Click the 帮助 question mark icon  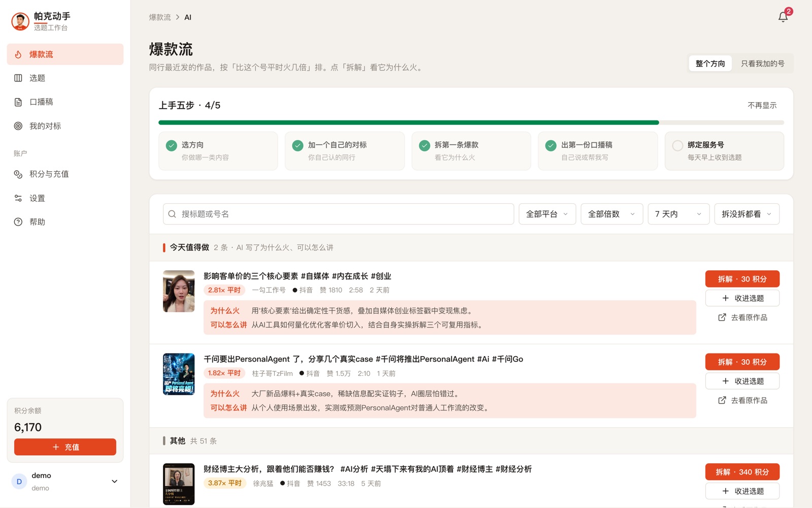18,222
